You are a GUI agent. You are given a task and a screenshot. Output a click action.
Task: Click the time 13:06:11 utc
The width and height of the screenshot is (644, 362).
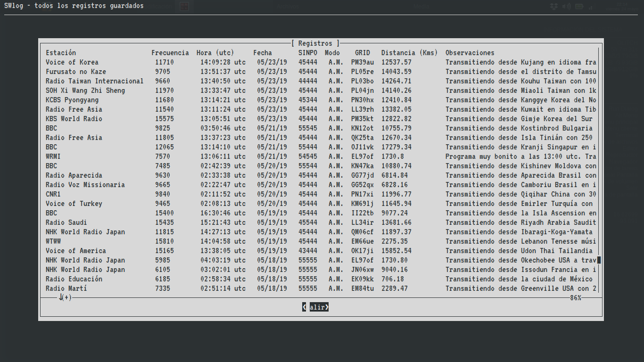coord(223,156)
